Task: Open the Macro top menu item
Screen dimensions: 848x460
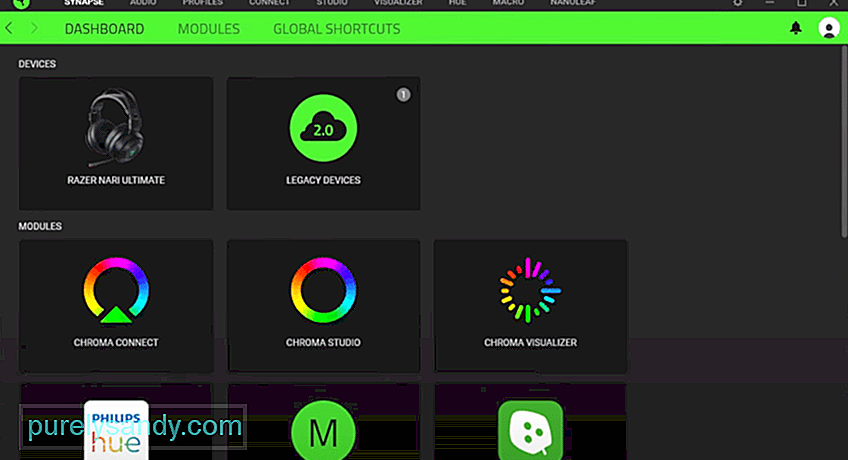Action: pos(508,3)
